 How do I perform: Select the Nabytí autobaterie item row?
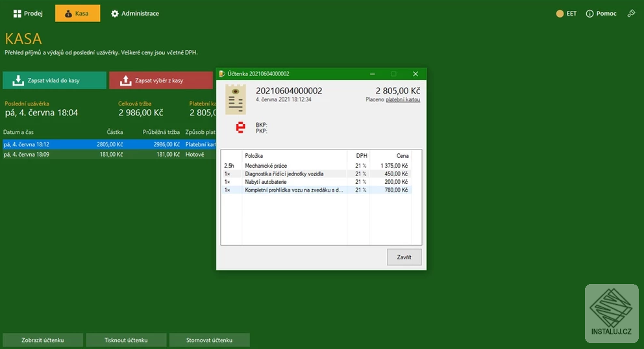(x=316, y=182)
